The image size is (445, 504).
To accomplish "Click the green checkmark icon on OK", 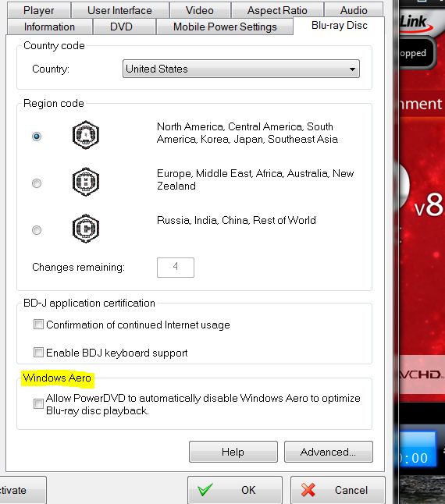I will 205,490.
